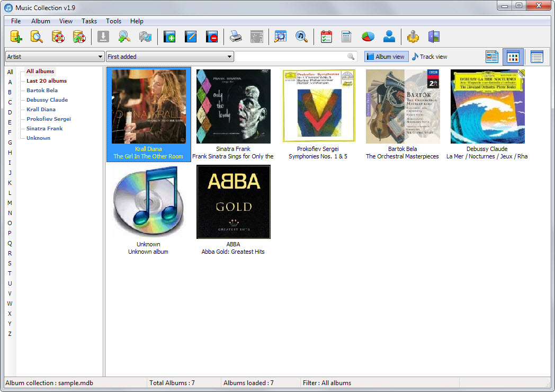Screen dimensions: 555x392
Task: Filter albums by letter Z
Action: click(x=10, y=334)
